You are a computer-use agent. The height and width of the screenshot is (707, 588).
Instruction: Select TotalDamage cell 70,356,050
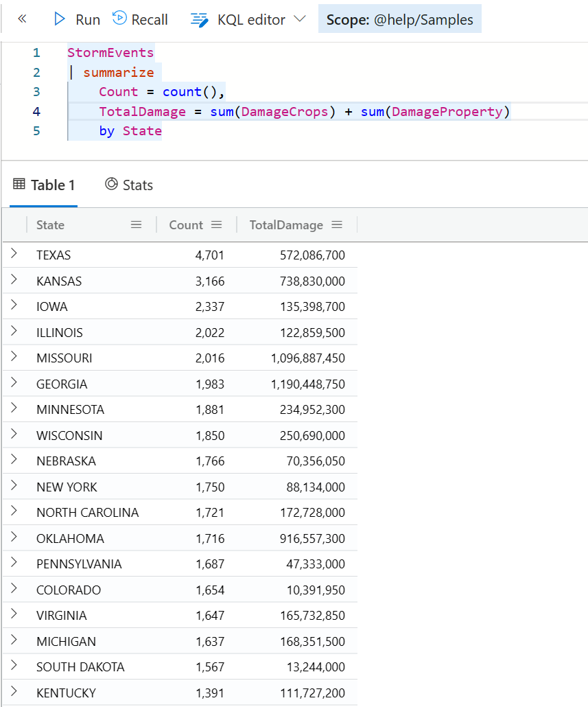click(316, 461)
